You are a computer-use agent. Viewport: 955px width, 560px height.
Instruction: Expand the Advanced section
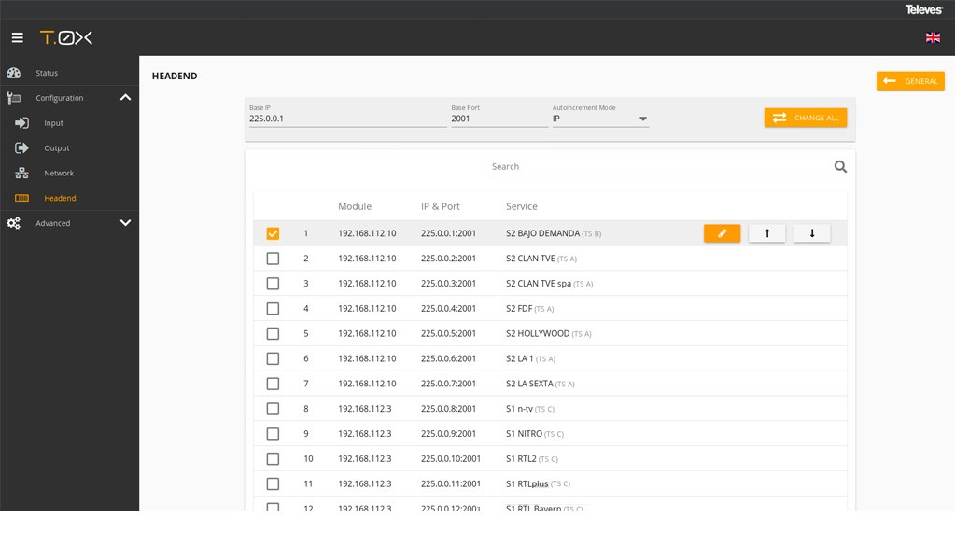125,223
